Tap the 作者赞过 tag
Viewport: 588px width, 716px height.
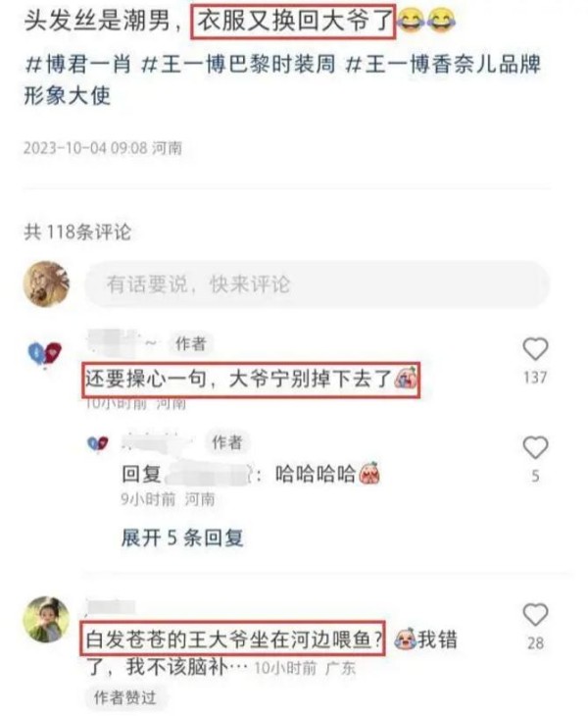tap(124, 697)
